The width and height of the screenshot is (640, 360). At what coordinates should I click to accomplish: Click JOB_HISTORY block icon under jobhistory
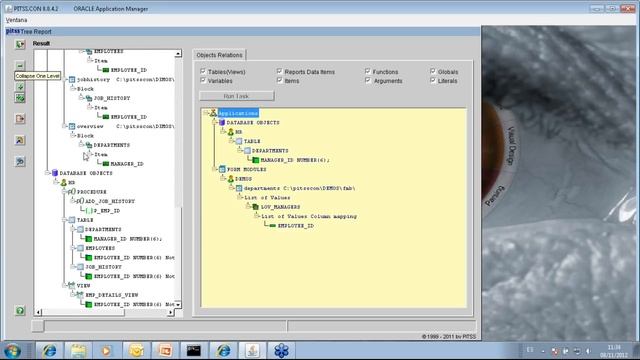click(89, 98)
